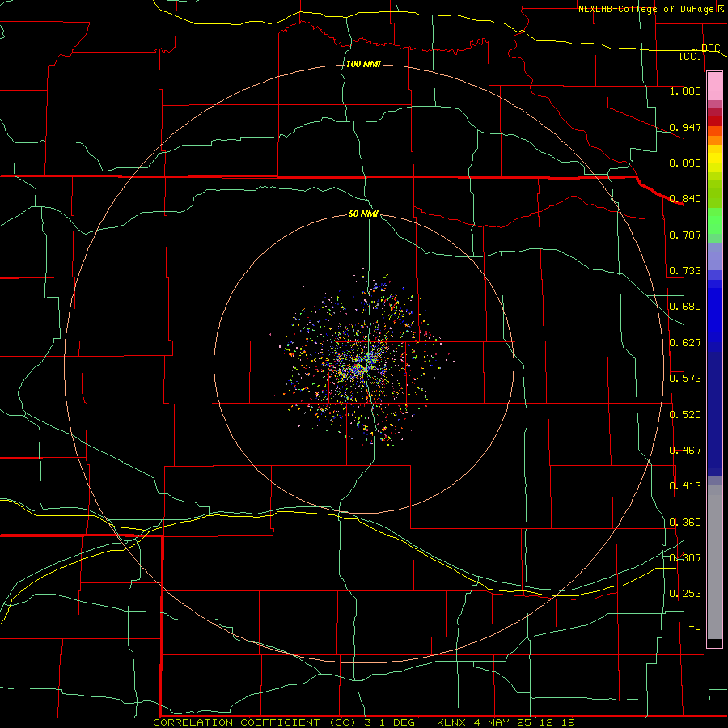This screenshot has height=728, width=728.
Task: Click the pink segment at top of color bar
Action: coord(714,87)
